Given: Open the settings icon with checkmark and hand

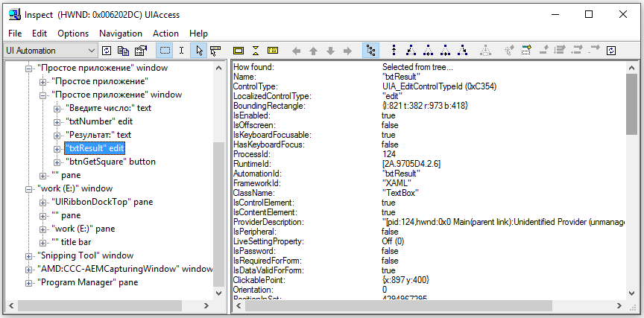Looking at the screenshot, I should pyautogui.click(x=141, y=51).
